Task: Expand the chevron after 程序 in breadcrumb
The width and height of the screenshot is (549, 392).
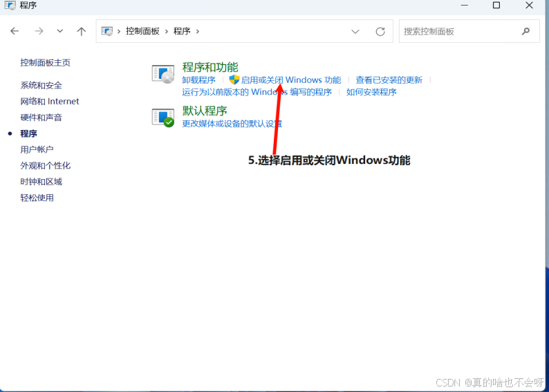Action: (198, 31)
